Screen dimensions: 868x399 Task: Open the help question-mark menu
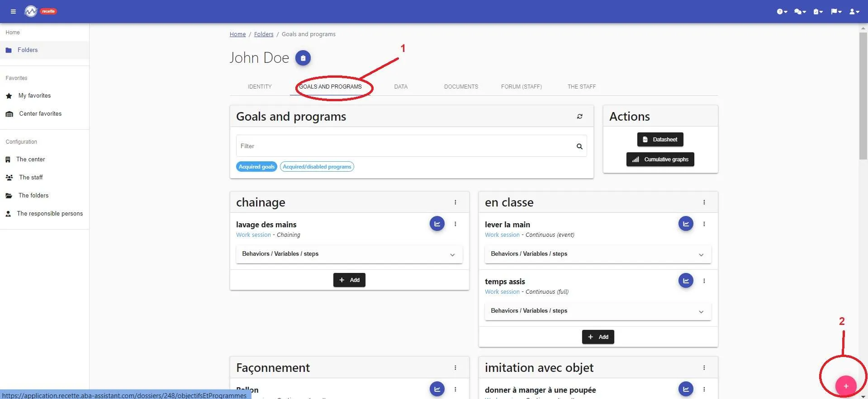coord(782,12)
